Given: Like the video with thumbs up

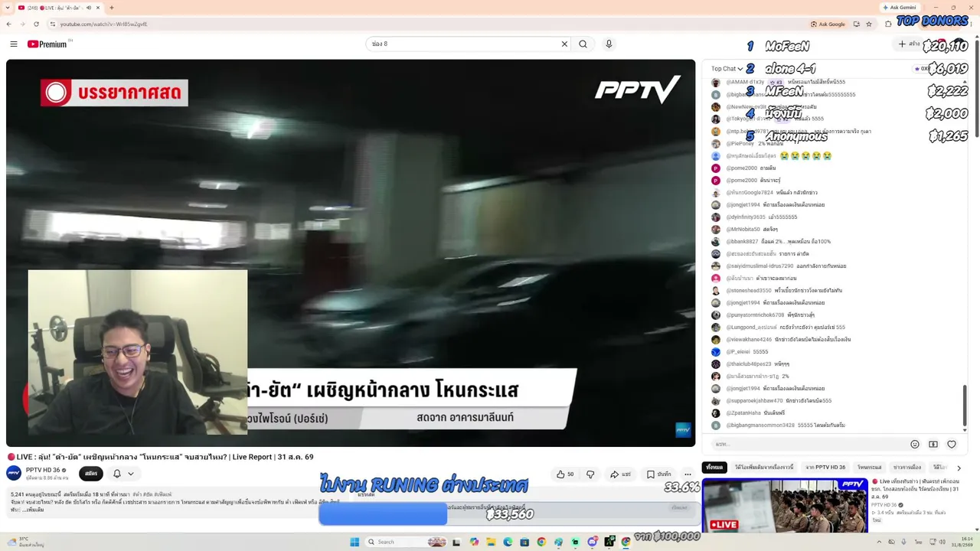Looking at the screenshot, I should (x=565, y=474).
